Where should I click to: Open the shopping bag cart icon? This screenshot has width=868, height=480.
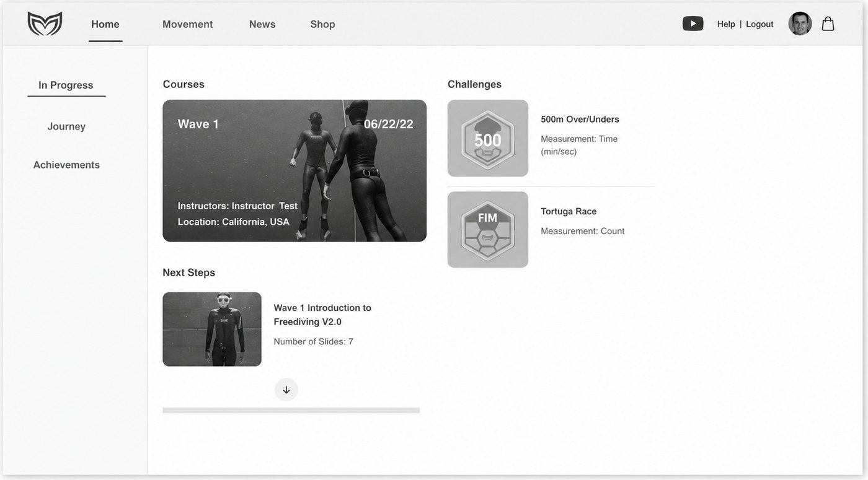(828, 24)
